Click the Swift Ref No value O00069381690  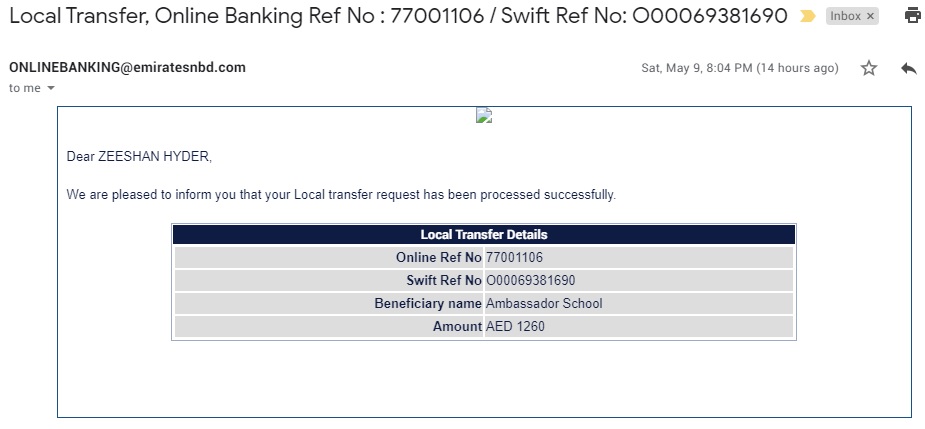point(530,281)
